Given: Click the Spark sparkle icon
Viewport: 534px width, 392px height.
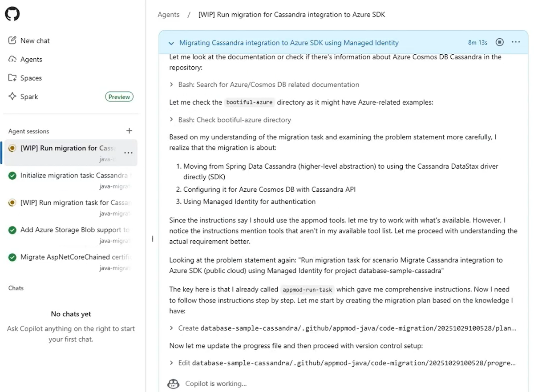Looking at the screenshot, I should click(x=12, y=97).
